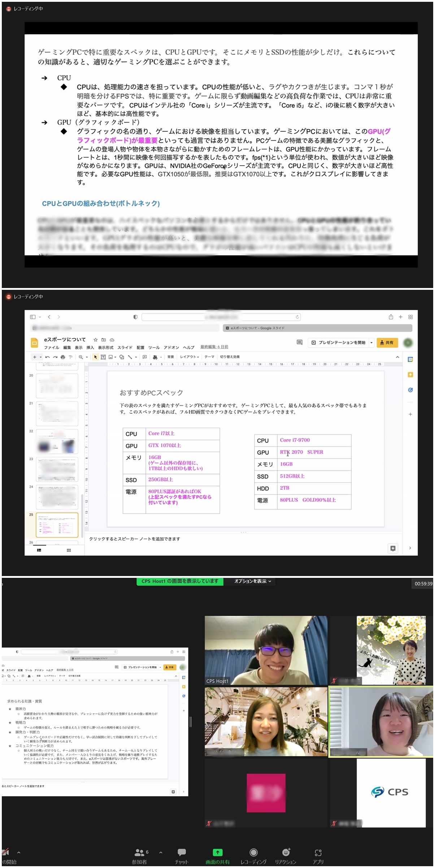Open the Zoom 参加者 list
435x868 pixels.
[140, 856]
